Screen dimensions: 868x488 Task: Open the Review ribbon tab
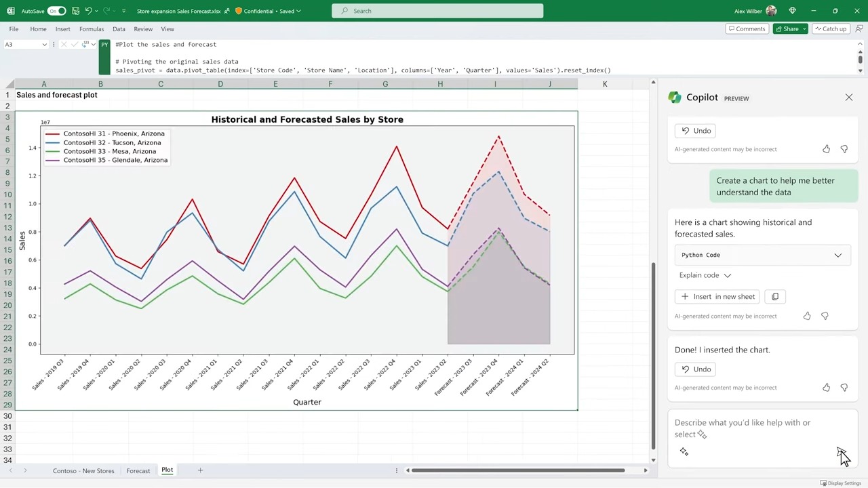click(143, 29)
